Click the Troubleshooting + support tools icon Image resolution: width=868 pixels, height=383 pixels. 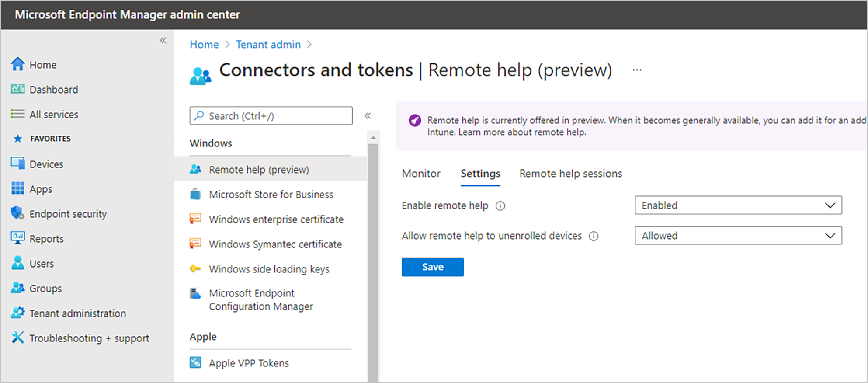point(17,338)
